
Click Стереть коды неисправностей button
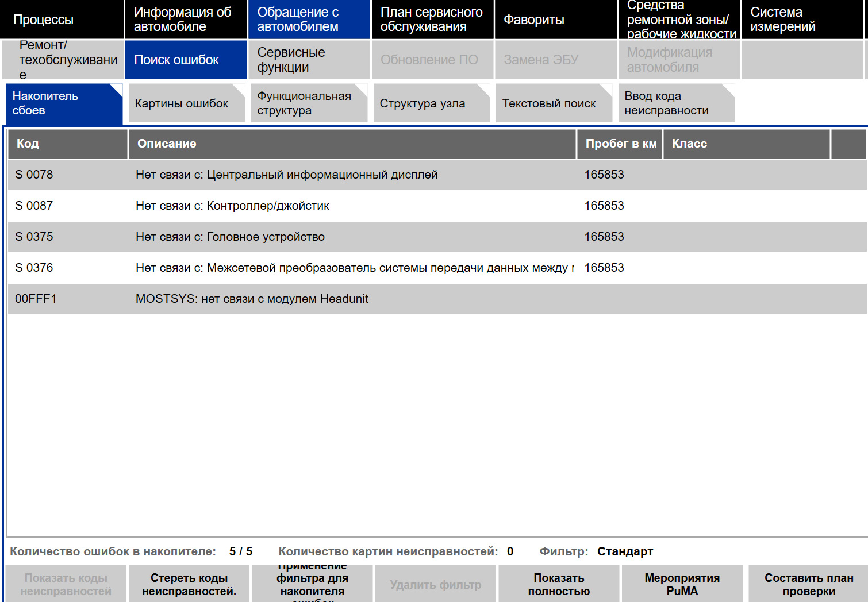[189, 584]
